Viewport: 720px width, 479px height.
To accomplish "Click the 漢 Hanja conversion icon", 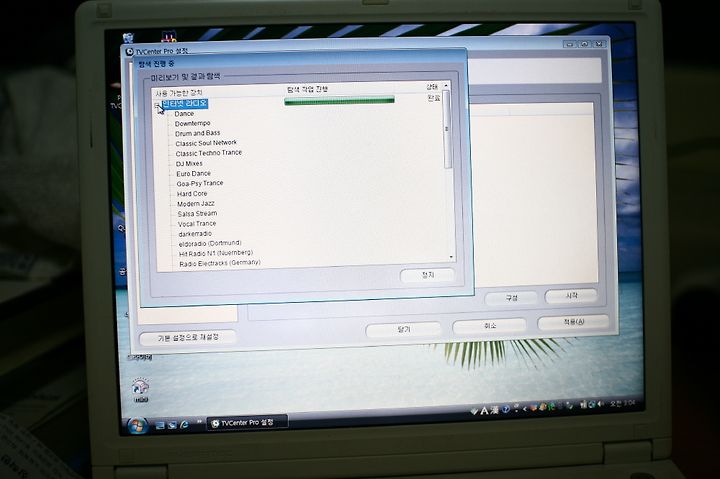I will pyautogui.click(x=494, y=410).
